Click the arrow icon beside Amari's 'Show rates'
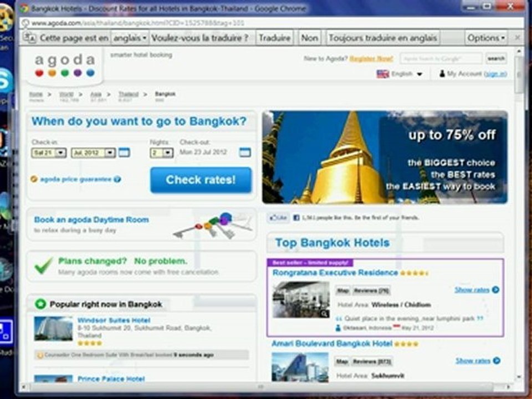Screen dimensions: 532x399 497,361
